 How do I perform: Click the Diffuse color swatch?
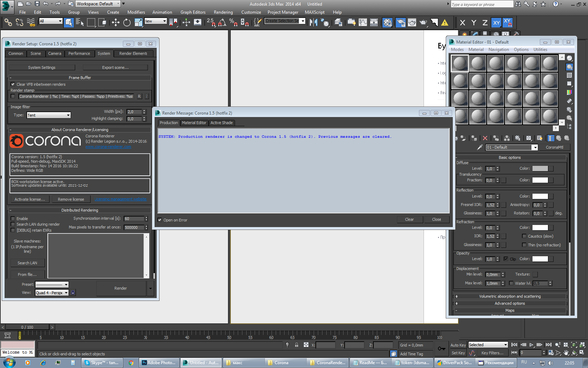coord(540,169)
